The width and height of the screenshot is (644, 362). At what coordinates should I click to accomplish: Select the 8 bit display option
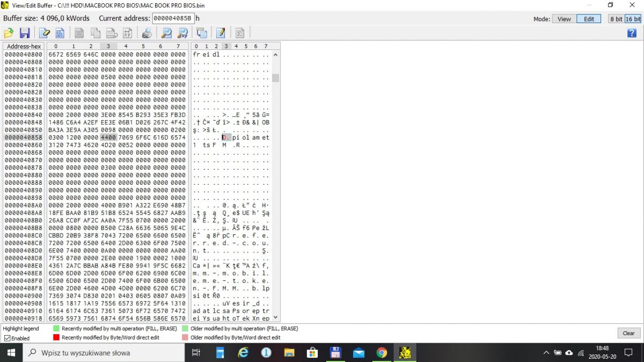click(616, 19)
